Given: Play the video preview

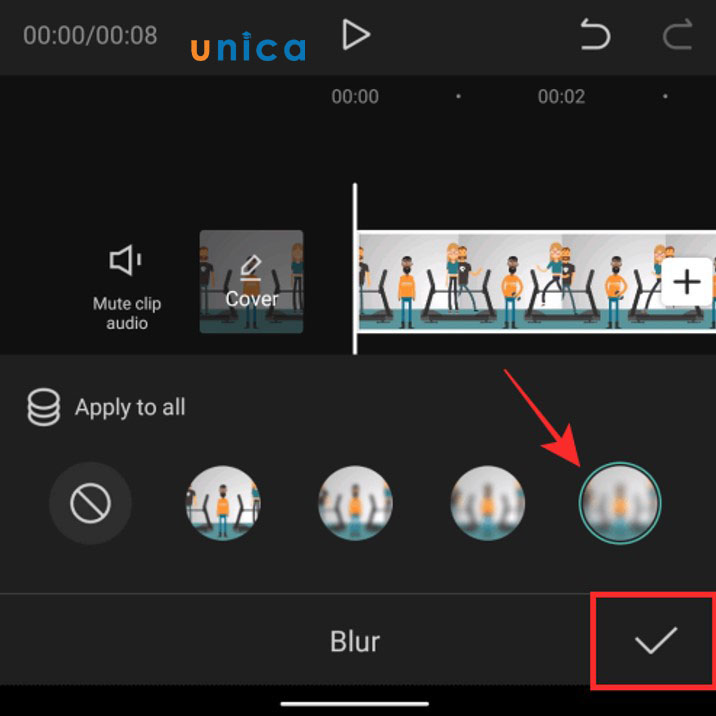Looking at the screenshot, I should pos(356,35).
